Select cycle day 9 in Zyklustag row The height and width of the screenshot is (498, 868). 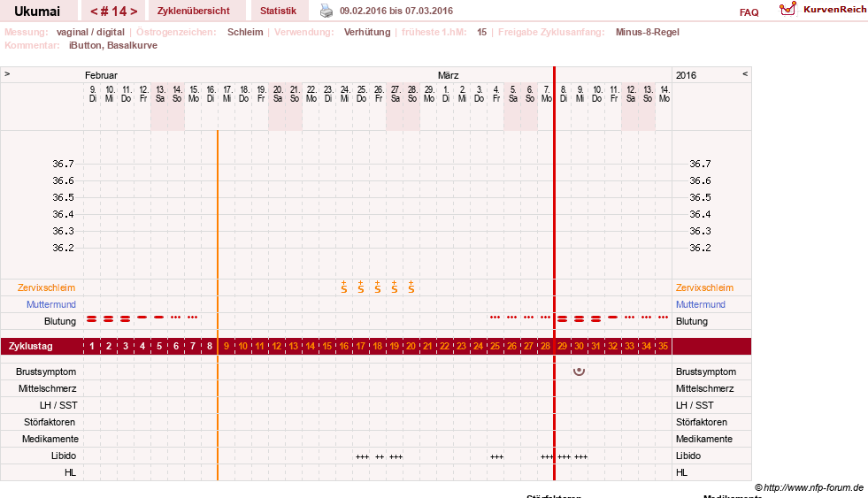[x=227, y=346]
